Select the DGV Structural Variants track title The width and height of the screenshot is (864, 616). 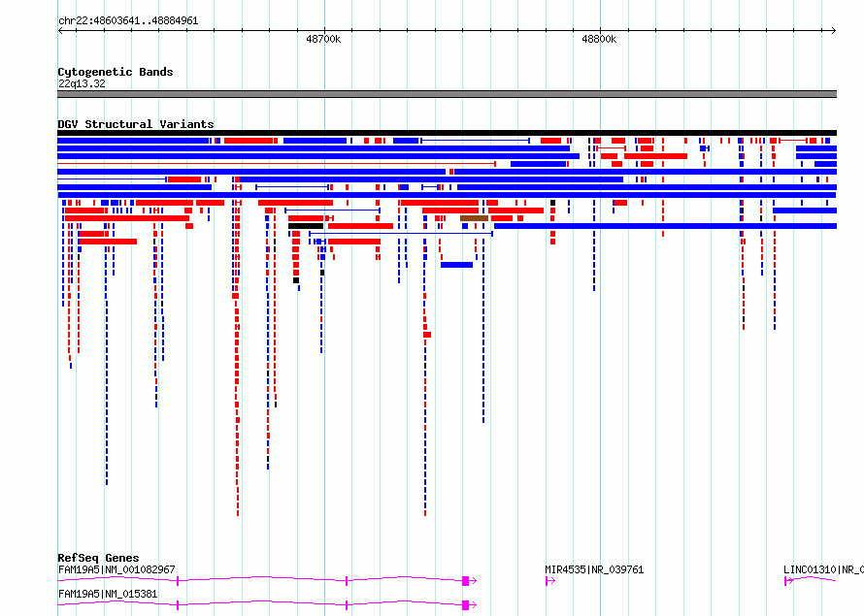pos(136,124)
